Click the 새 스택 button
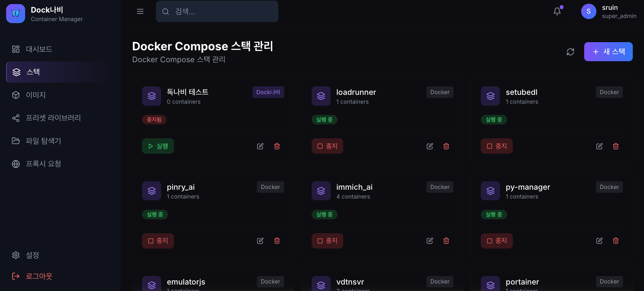Viewport: 644px width, 291px height. 608,52
